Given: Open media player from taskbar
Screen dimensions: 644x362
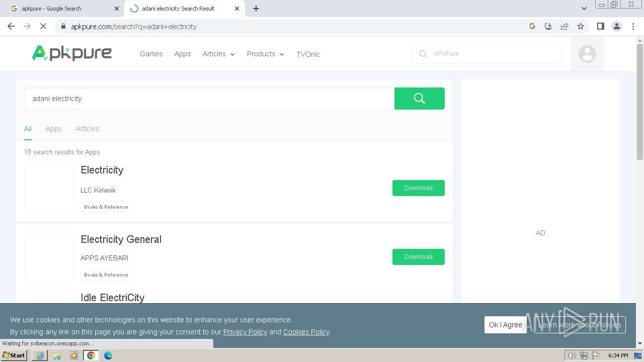Looking at the screenshot, I should 74,355.
